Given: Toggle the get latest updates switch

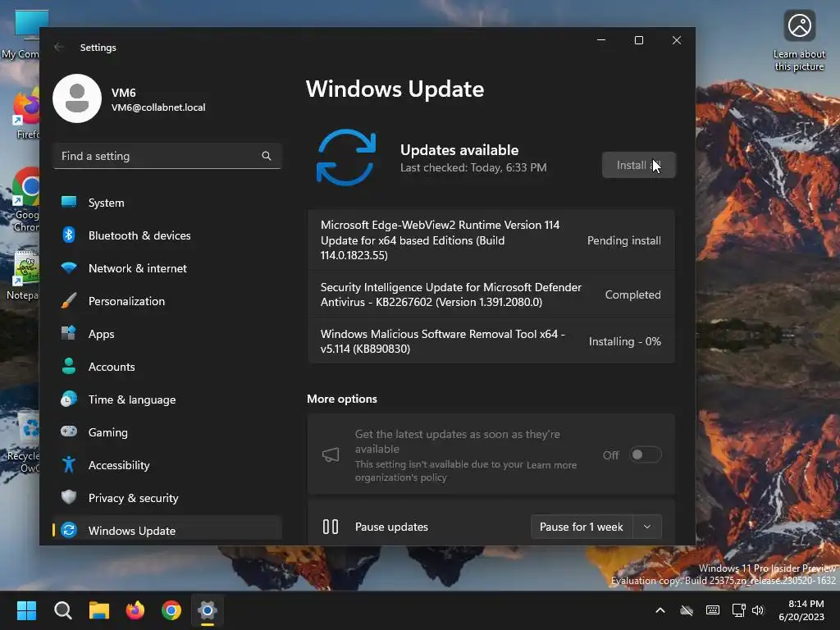Looking at the screenshot, I should pos(646,454).
